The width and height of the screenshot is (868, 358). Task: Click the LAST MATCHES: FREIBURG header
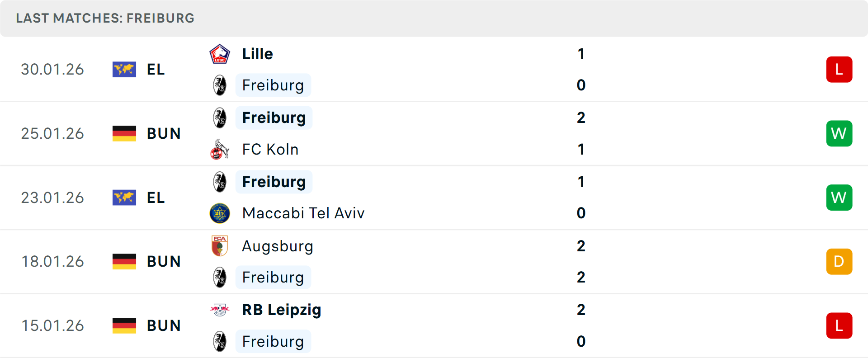click(x=105, y=18)
